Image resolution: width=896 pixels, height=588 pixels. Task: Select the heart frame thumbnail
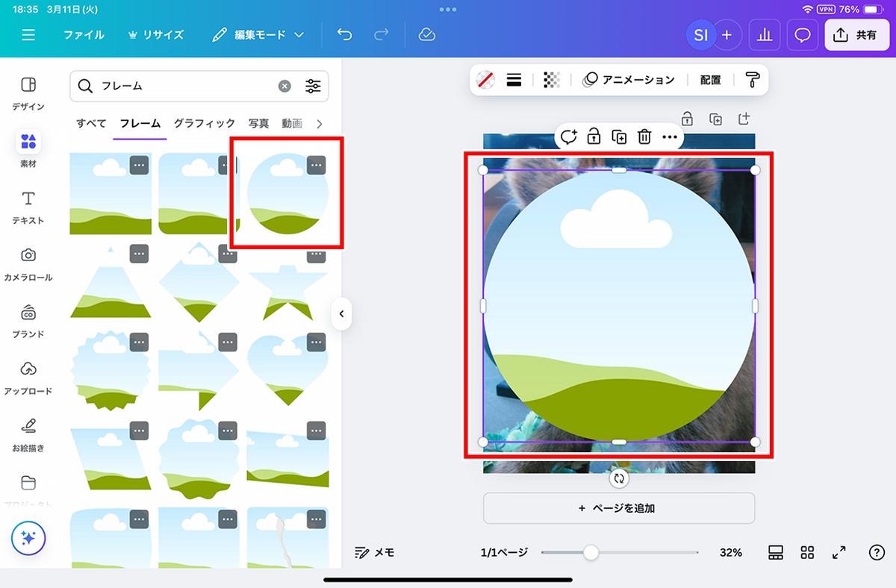click(287, 372)
